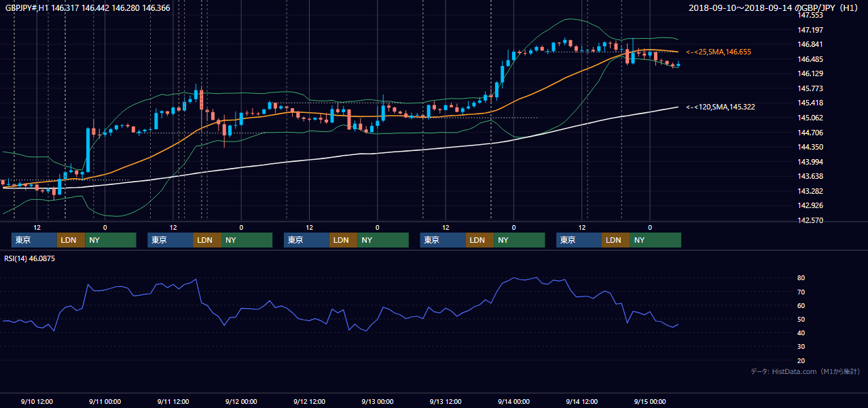Click the 9/13 12:00 time axis label

(x=446, y=402)
